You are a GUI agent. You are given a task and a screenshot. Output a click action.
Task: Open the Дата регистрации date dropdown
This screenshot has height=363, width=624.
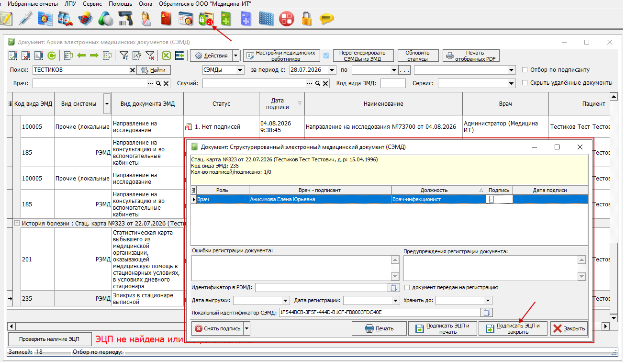click(x=395, y=301)
